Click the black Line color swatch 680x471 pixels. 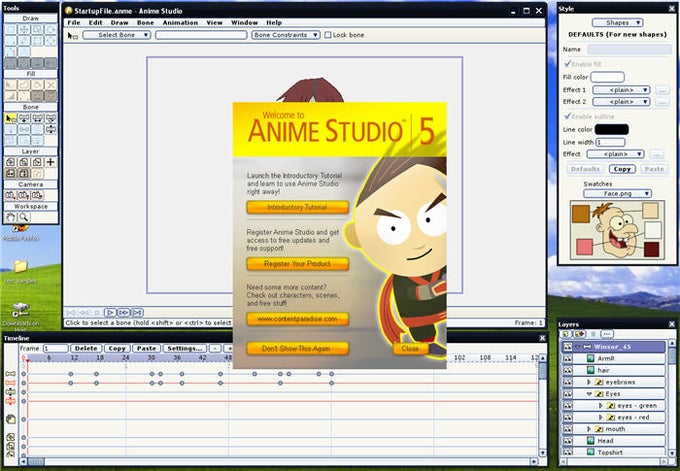coord(611,129)
